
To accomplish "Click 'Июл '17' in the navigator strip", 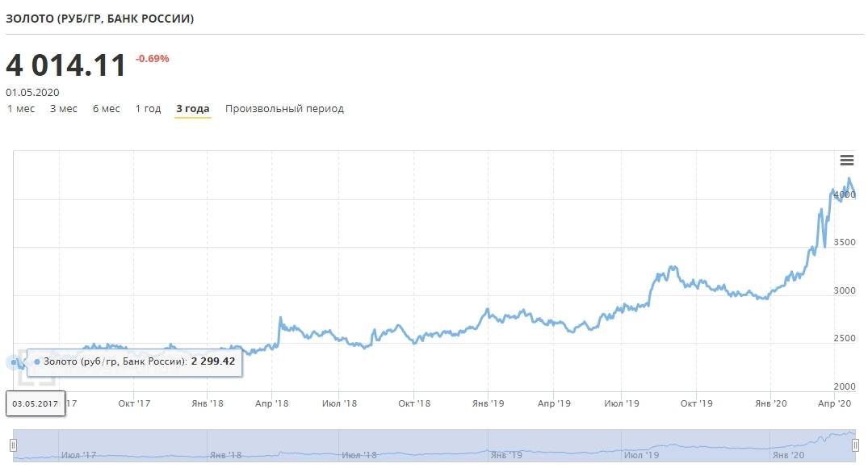I will 78,455.
